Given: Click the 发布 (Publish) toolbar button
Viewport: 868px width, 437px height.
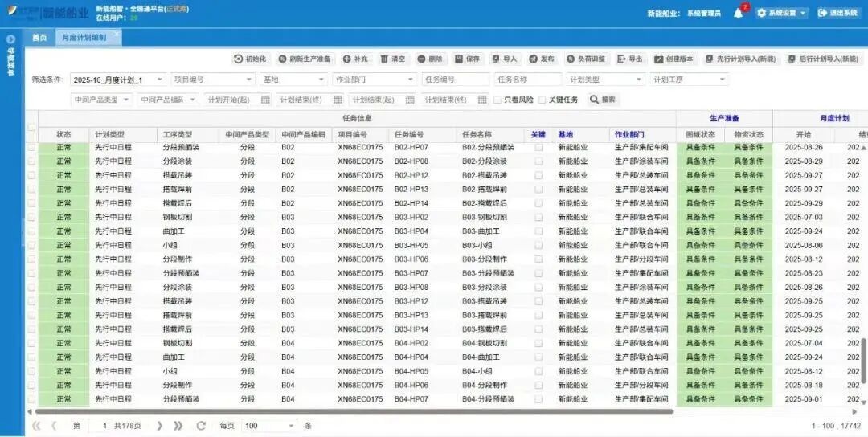Looking at the screenshot, I should pyautogui.click(x=541, y=59).
